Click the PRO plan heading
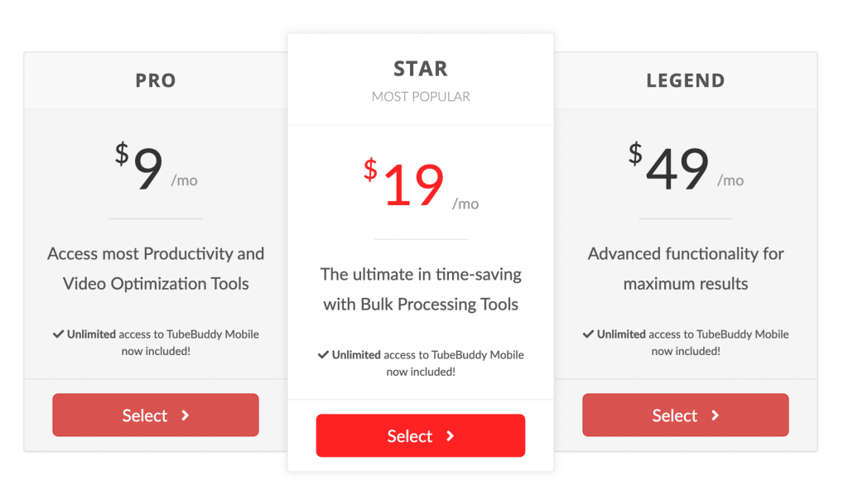 [x=156, y=80]
